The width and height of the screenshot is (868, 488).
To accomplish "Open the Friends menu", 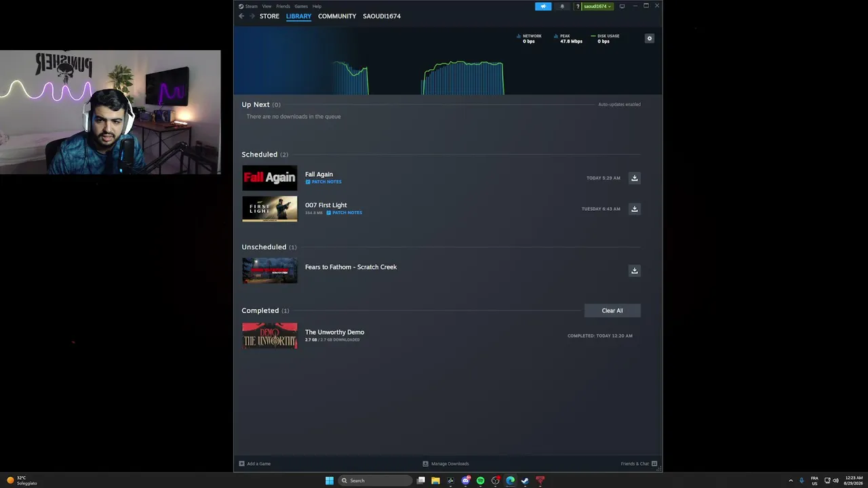I will pyautogui.click(x=283, y=6).
